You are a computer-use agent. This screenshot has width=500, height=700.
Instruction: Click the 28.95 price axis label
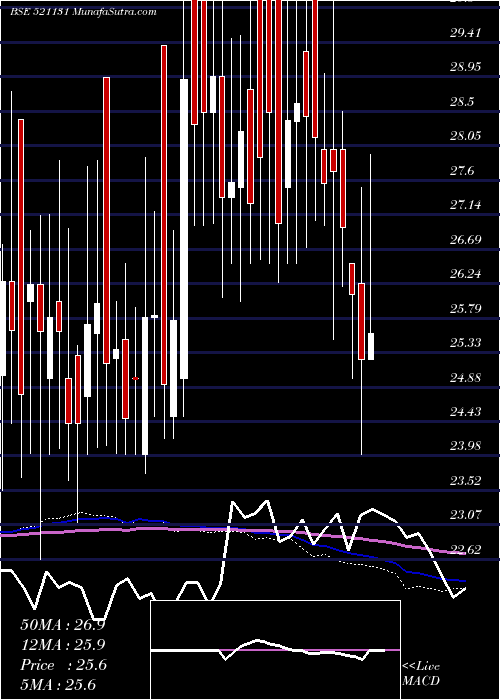(466, 67)
